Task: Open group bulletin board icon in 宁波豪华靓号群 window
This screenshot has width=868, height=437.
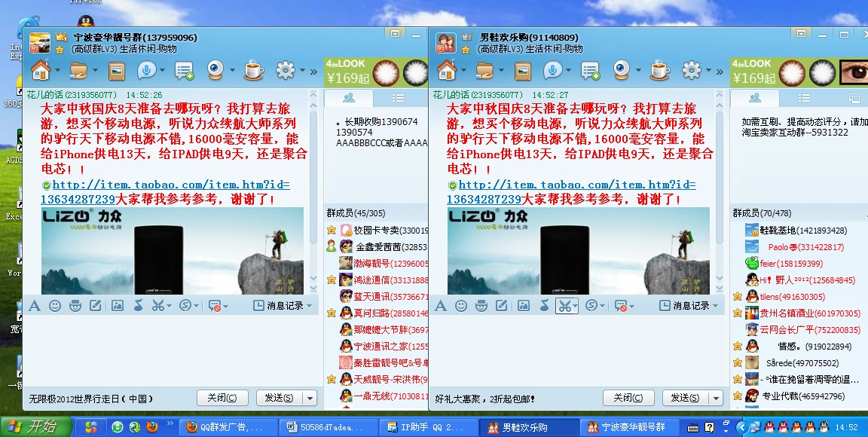Action: (185, 71)
